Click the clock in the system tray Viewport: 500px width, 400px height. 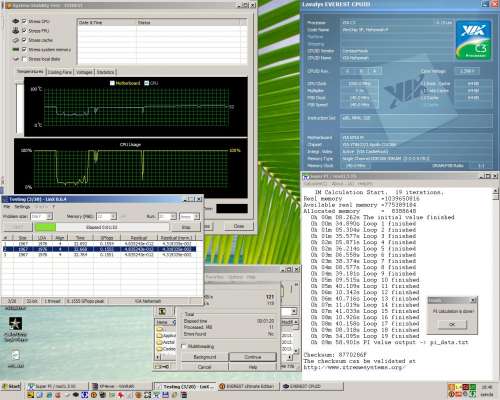point(487,387)
